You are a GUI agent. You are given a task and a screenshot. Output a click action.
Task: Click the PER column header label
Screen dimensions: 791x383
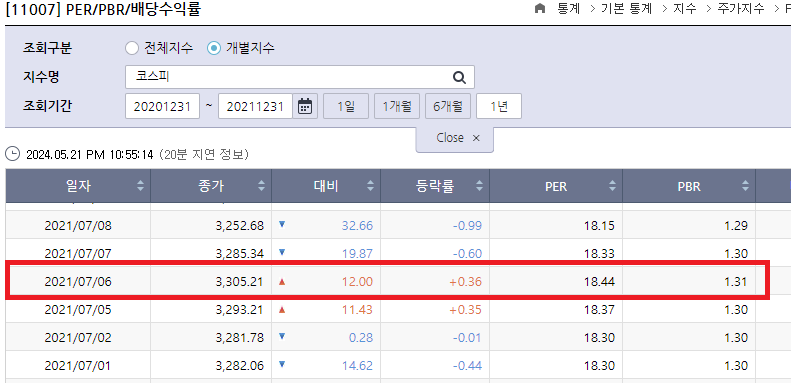tap(556, 187)
